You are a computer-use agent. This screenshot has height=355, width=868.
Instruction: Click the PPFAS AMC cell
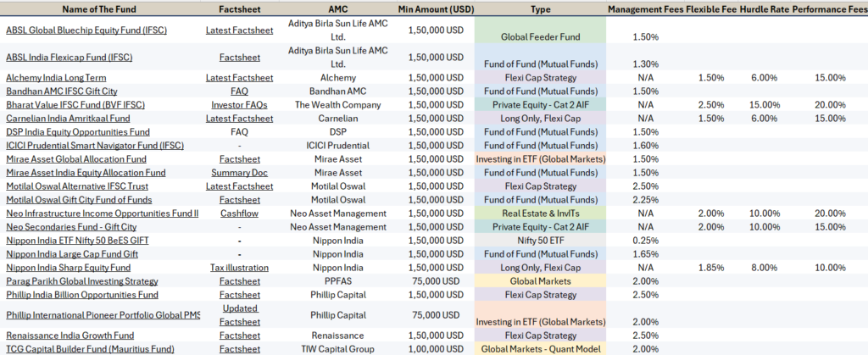tap(337, 281)
